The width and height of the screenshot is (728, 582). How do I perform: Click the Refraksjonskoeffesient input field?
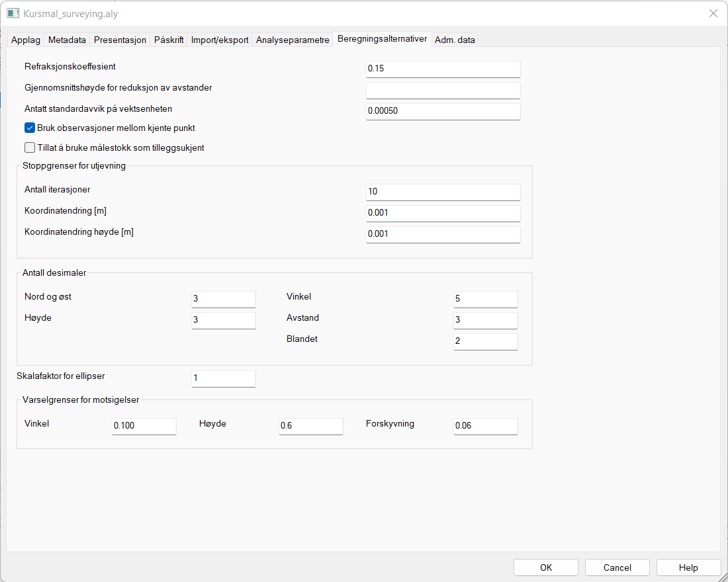(443, 69)
